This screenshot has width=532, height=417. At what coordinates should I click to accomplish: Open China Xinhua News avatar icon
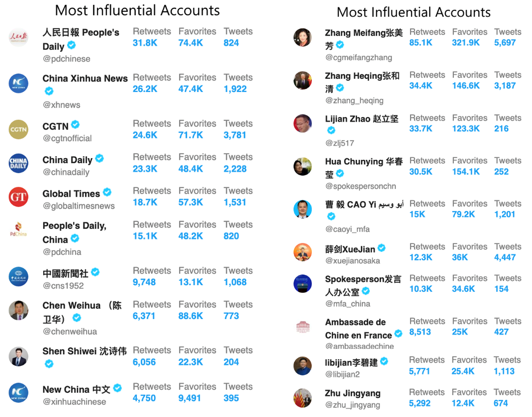[19, 83]
